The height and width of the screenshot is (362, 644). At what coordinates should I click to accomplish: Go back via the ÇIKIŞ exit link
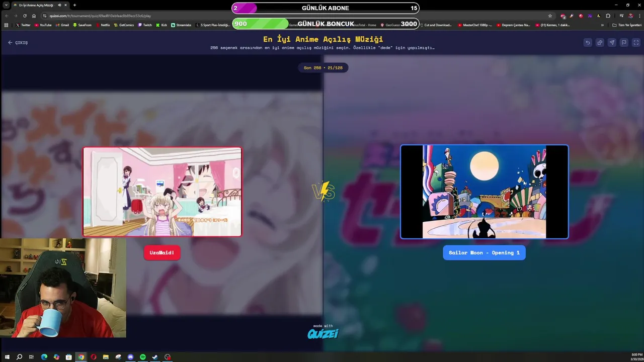tap(18, 43)
